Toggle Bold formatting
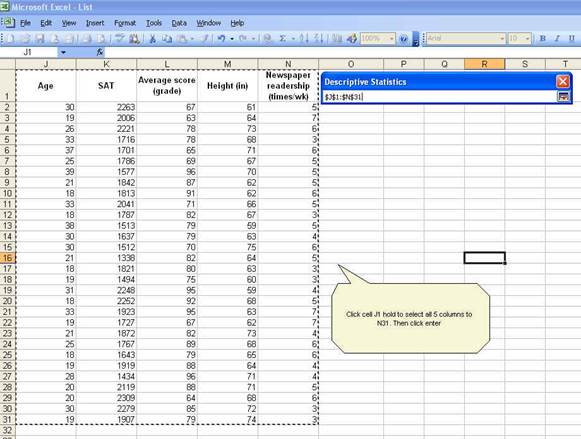Image resolution: width=581 pixels, height=439 pixels. (543, 39)
